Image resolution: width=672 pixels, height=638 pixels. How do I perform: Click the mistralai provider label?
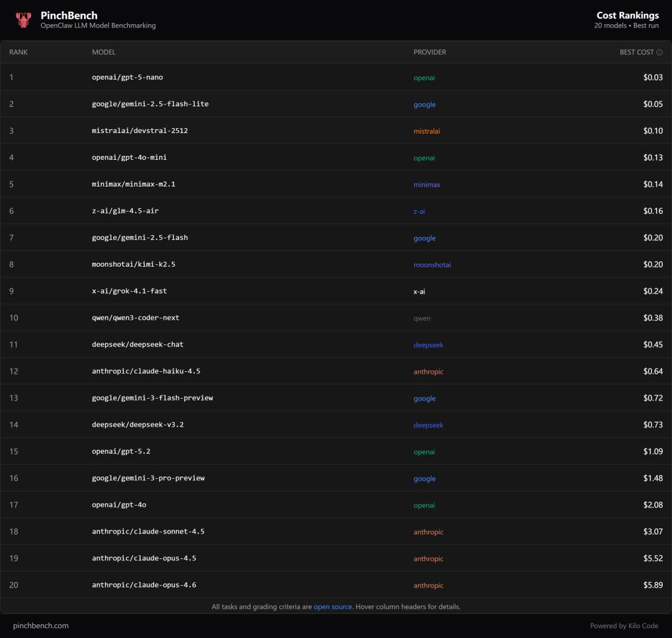click(x=426, y=131)
